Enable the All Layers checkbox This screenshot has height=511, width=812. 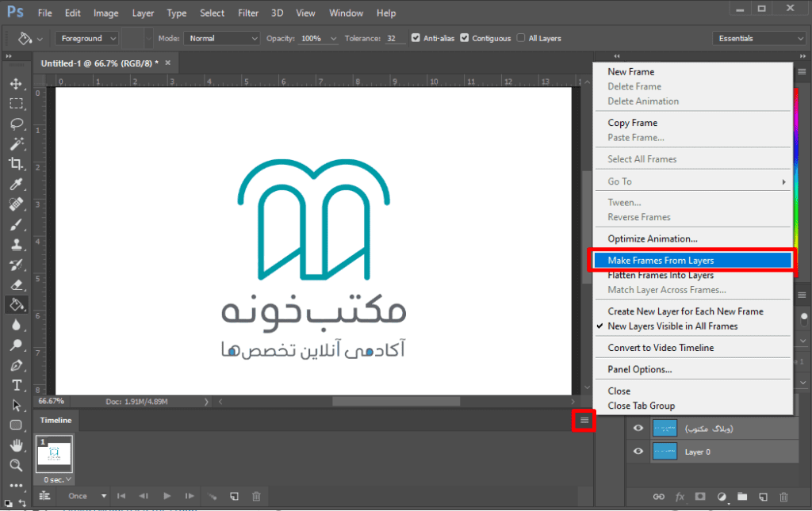[521, 38]
